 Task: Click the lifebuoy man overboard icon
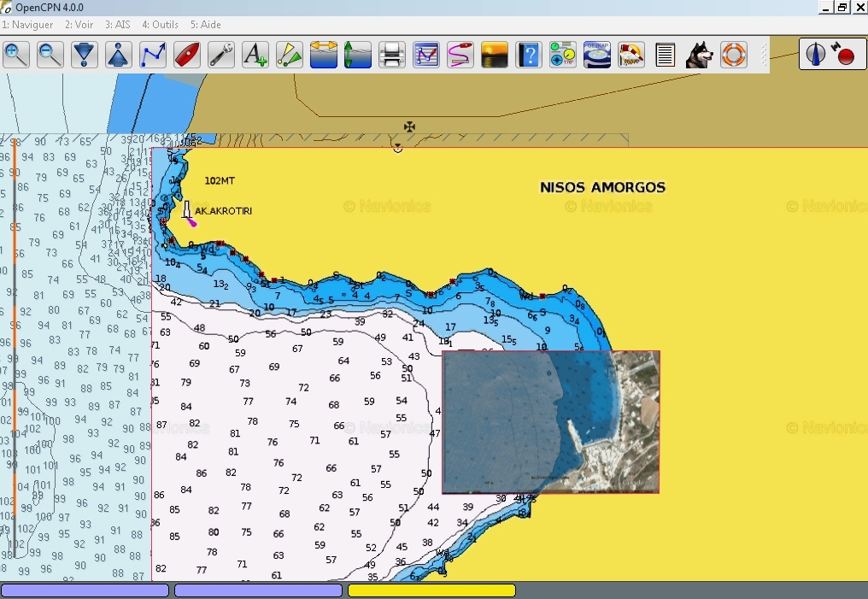click(x=734, y=55)
